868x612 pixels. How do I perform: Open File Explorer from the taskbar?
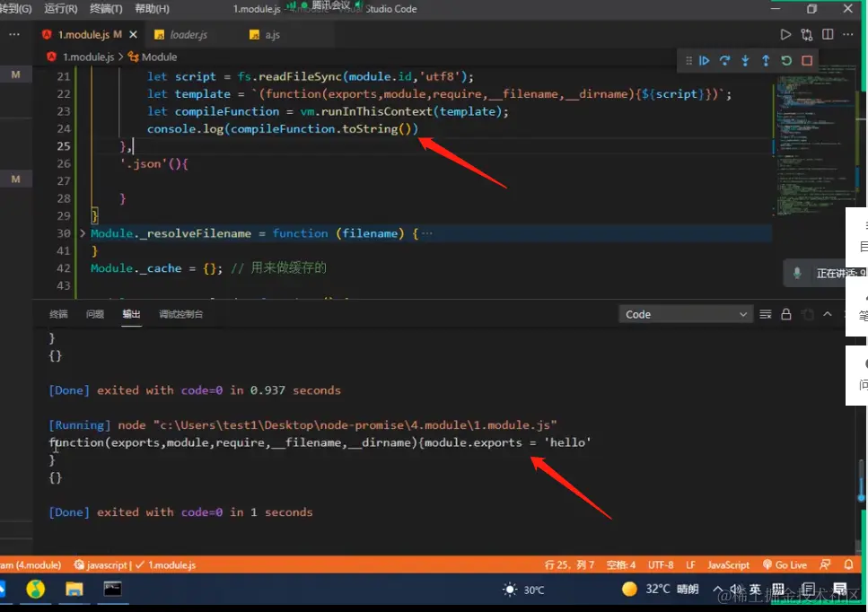tap(74, 590)
